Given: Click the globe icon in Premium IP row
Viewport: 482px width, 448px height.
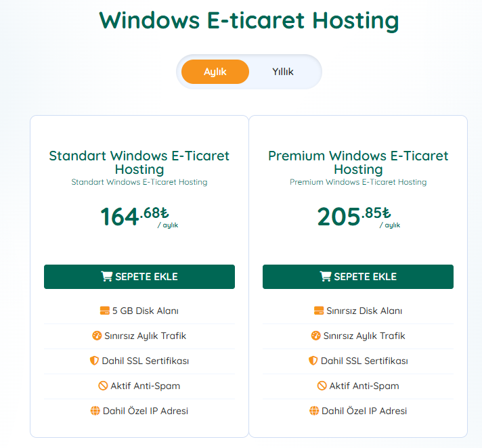Looking at the screenshot, I should 314,411.
